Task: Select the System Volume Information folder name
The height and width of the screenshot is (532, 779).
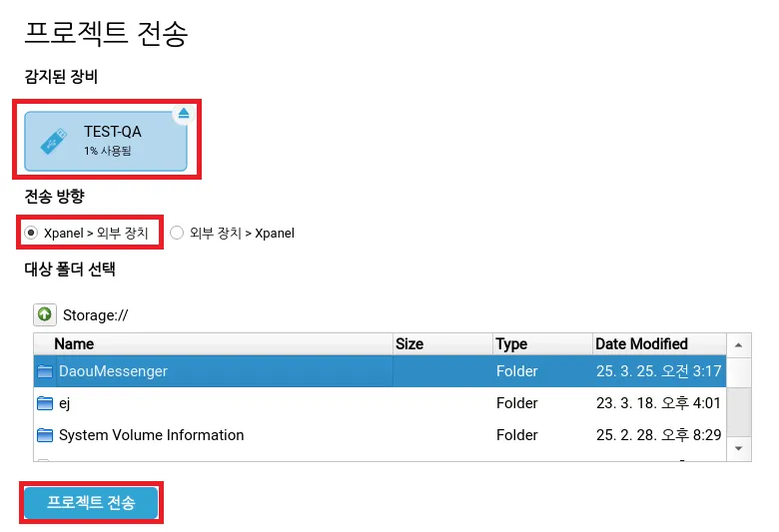Action: pyautogui.click(x=151, y=435)
